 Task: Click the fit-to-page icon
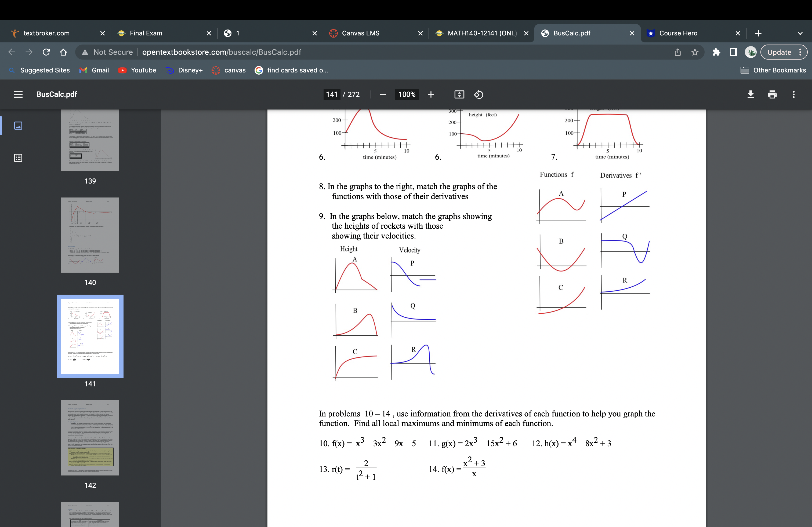(x=459, y=94)
